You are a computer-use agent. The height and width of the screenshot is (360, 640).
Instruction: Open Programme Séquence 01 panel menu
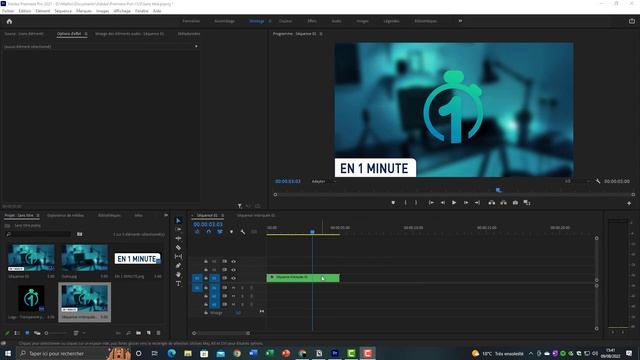[x=321, y=34]
